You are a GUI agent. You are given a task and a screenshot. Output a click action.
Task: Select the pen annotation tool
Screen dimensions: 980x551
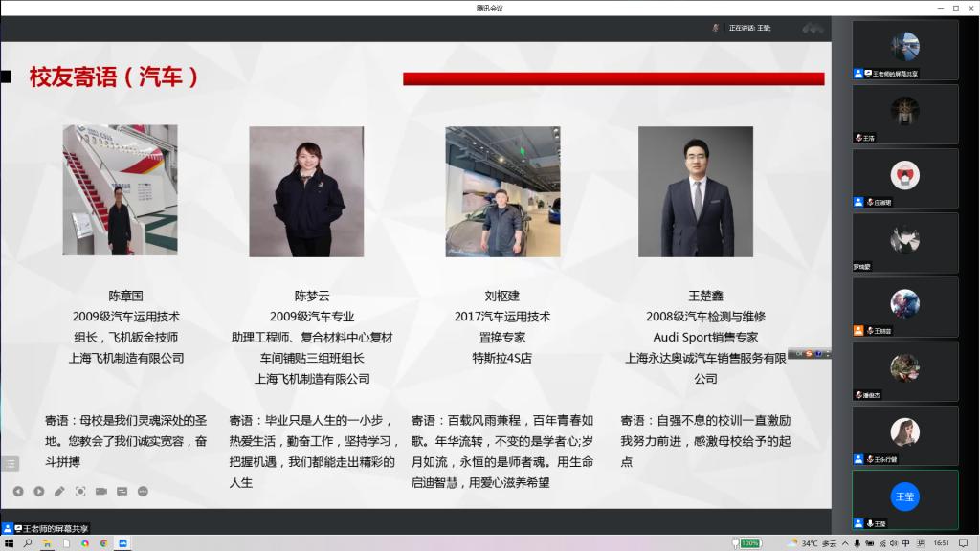point(59,492)
